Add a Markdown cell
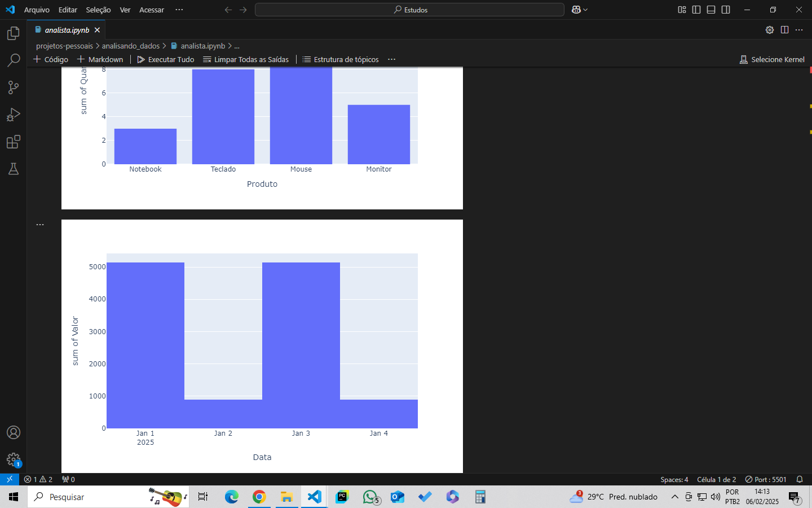This screenshot has width=812, height=508. click(100, 59)
